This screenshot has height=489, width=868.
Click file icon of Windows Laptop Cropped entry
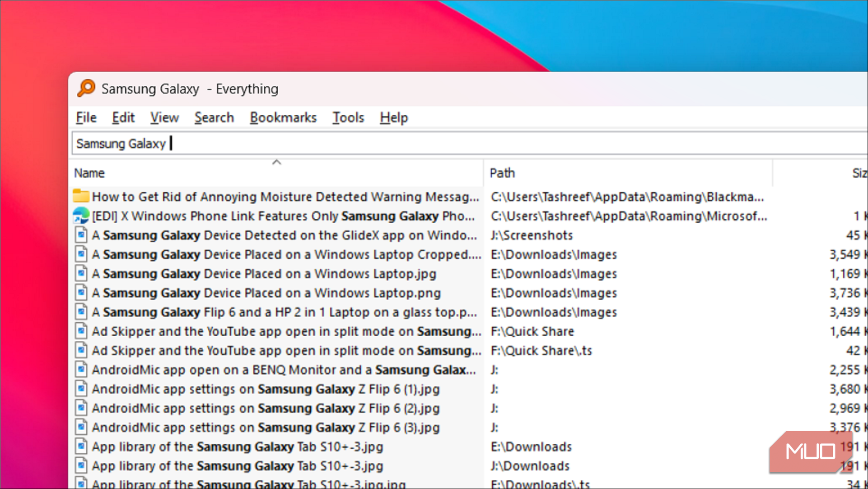click(x=81, y=254)
